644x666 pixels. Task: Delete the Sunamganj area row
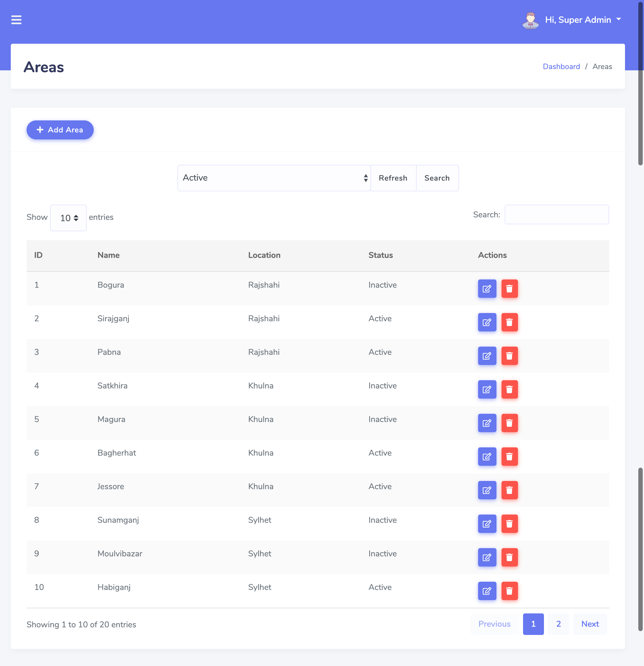[x=509, y=524]
